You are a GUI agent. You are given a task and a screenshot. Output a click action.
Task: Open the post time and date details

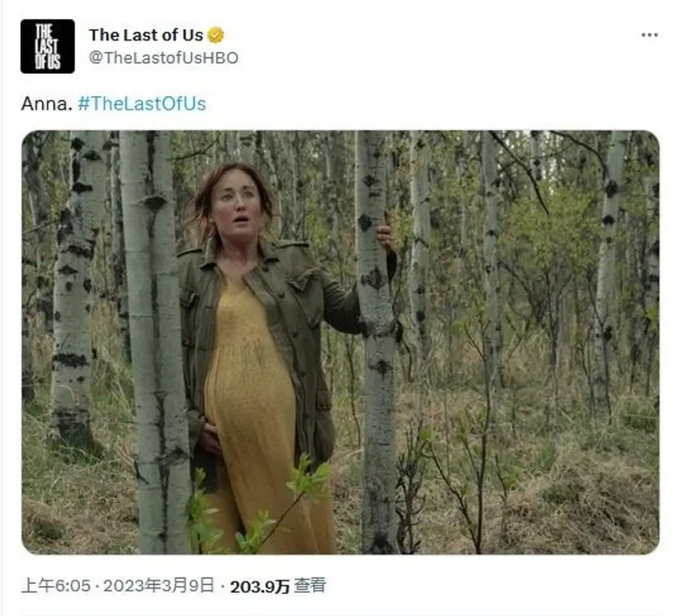[117, 586]
